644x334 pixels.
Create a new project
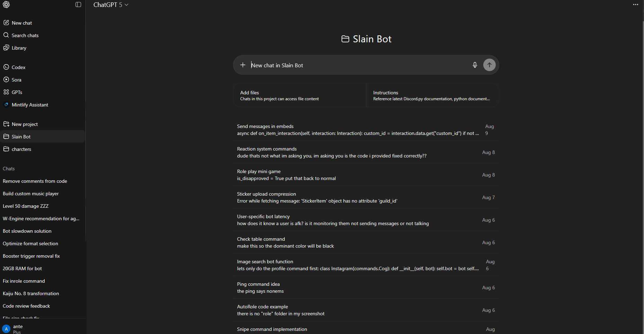[x=25, y=124]
